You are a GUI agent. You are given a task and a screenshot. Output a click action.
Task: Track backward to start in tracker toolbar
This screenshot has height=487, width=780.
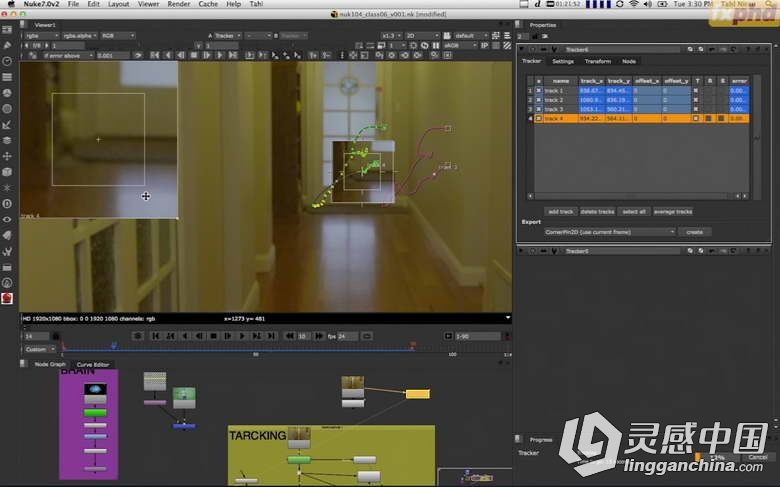(155, 55)
